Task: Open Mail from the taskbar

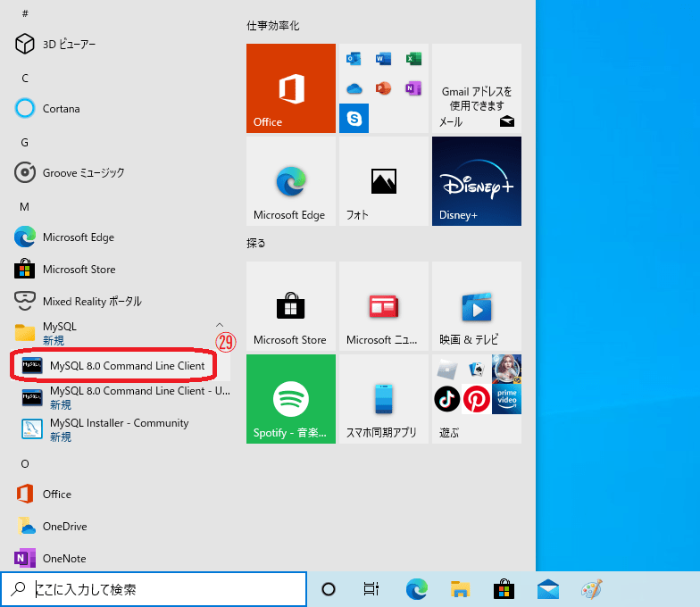Action: tap(548, 589)
